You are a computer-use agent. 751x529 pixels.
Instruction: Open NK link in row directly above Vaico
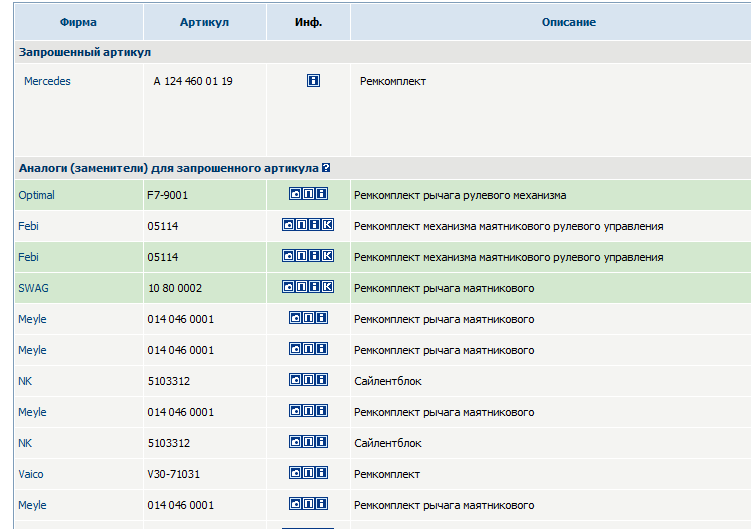[25, 443]
